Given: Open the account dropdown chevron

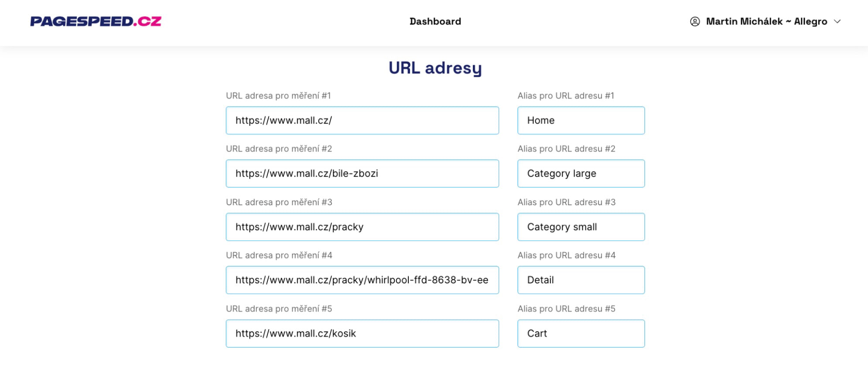Looking at the screenshot, I should pos(837,21).
